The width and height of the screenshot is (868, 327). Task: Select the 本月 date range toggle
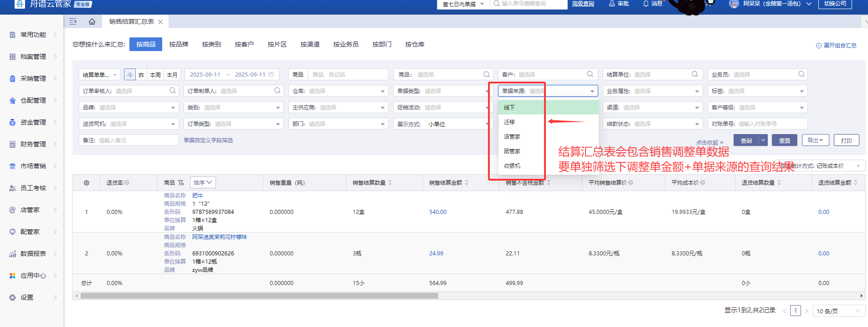tap(172, 75)
